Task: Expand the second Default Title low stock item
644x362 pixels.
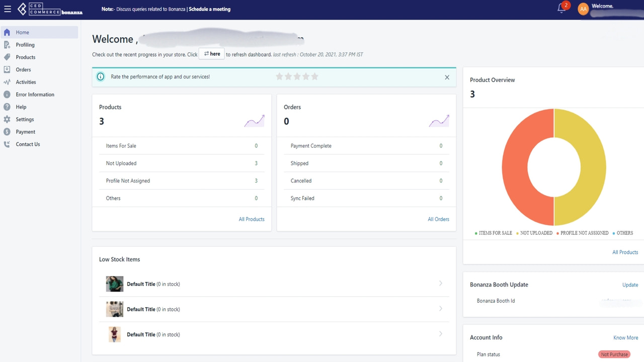Action: click(441, 309)
